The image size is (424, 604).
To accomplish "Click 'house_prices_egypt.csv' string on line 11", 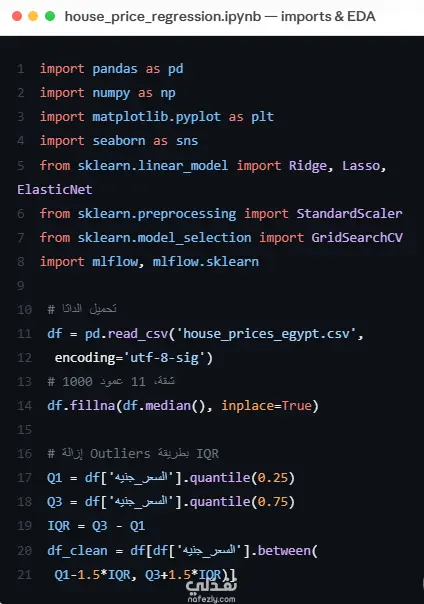I will pyautogui.click(x=266, y=334).
